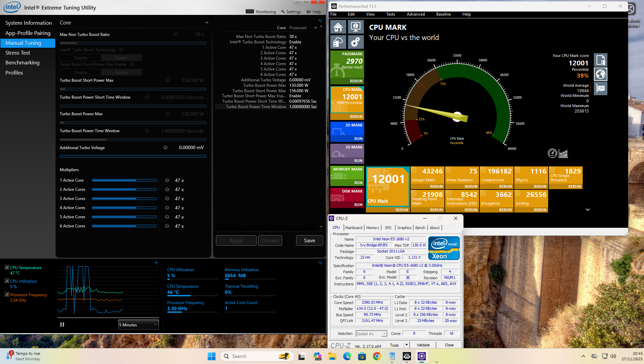Toggle the Processor Frequency checkbox

7,295
